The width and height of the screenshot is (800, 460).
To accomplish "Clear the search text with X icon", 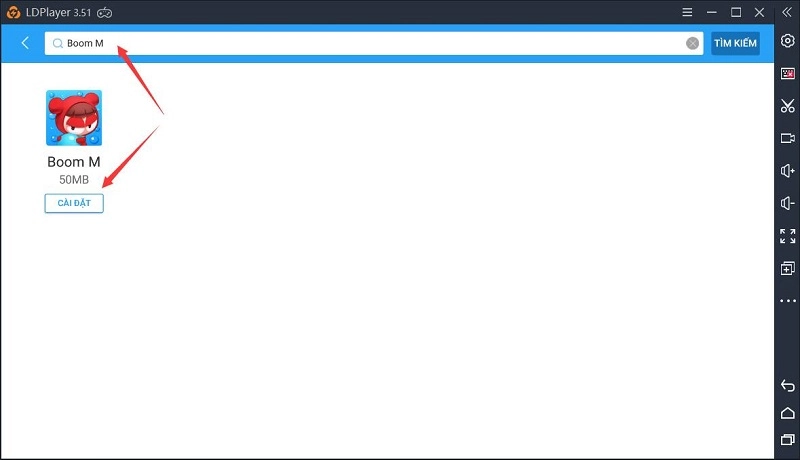I will pos(692,43).
